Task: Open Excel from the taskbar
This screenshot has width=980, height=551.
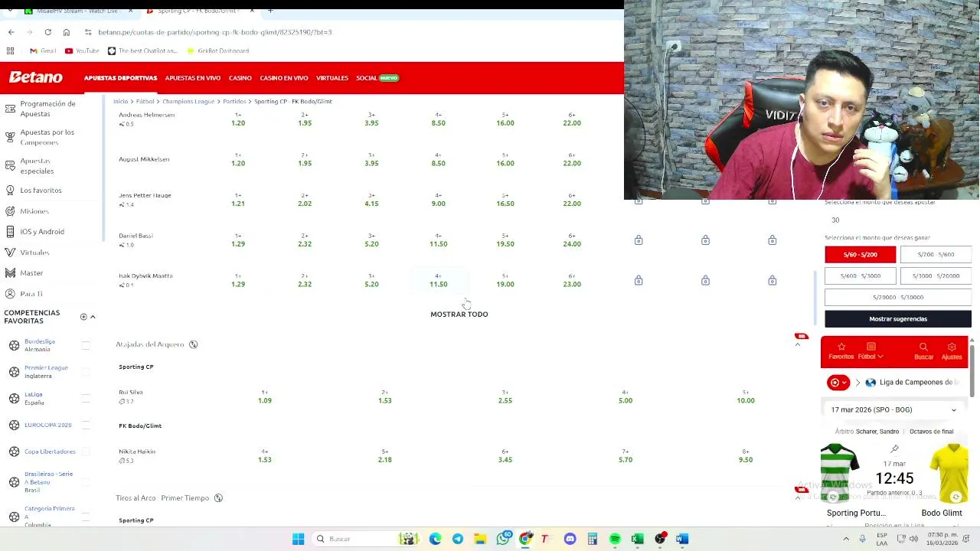Action: (637, 539)
